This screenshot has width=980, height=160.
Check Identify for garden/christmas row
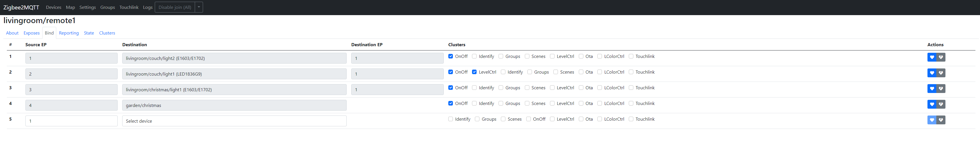click(474, 103)
